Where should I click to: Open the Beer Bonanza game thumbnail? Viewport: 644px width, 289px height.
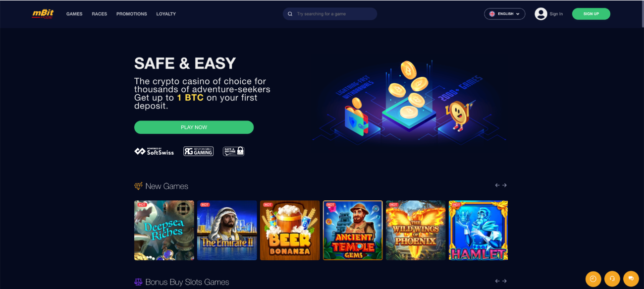tap(290, 231)
